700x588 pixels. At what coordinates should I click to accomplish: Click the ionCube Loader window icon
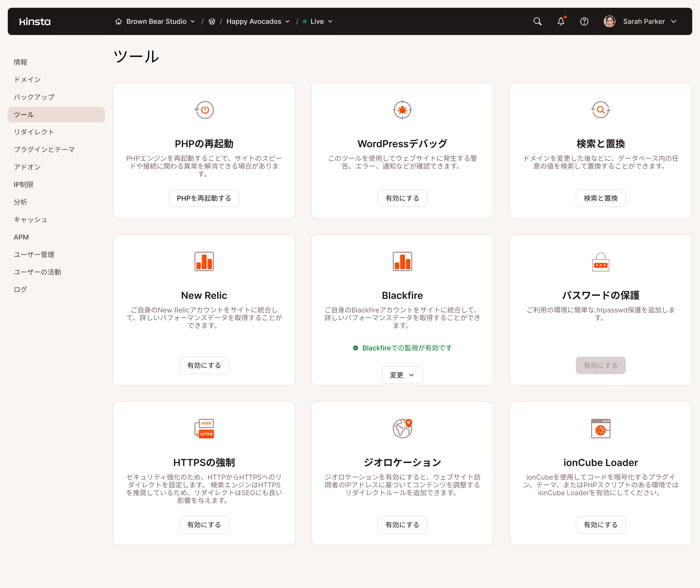coord(600,429)
